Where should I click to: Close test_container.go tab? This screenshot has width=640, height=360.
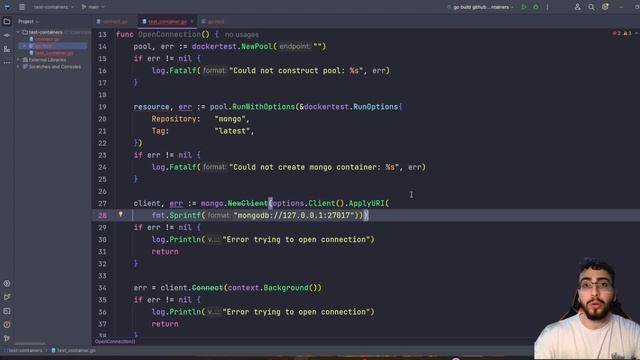pos(191,21)
